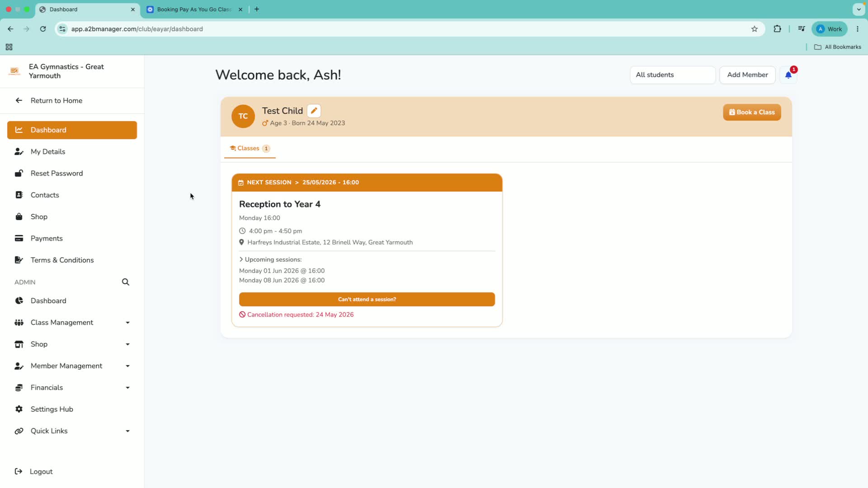Switch to the Booking Pay As You Go tab
The image size is (868, 488).
(x=195, y=9)
